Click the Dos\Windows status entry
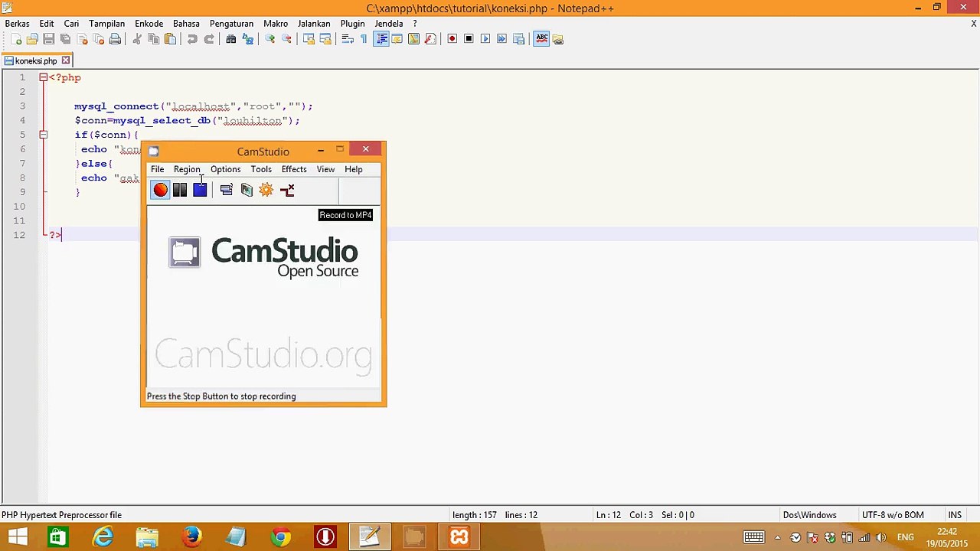 click(809, 515)
